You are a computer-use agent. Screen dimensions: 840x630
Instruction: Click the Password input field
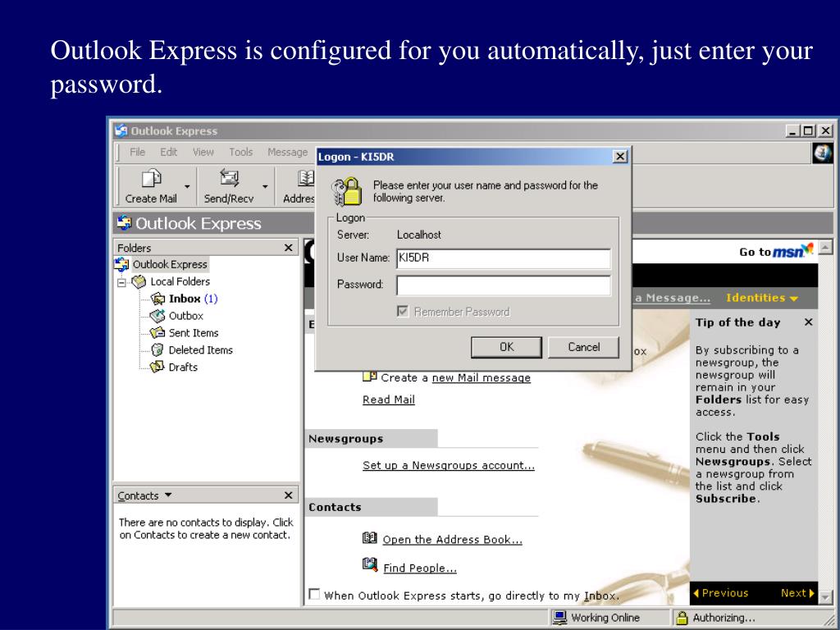click(503, 285)
